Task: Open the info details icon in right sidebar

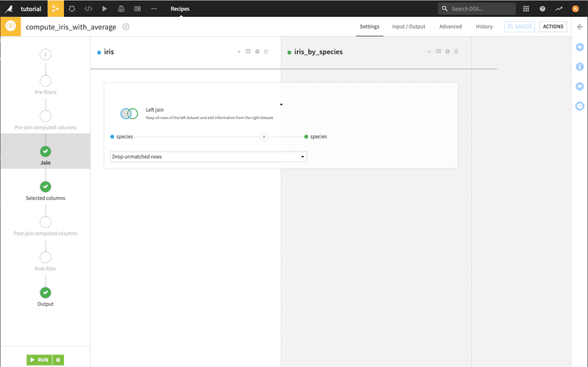Action: pyautogui.click(x=580, y=67)
